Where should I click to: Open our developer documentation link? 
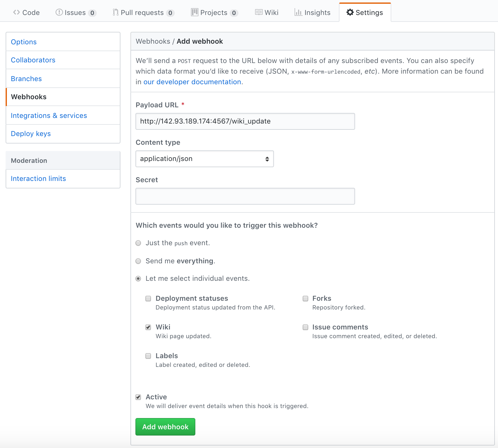click(192, 82)
